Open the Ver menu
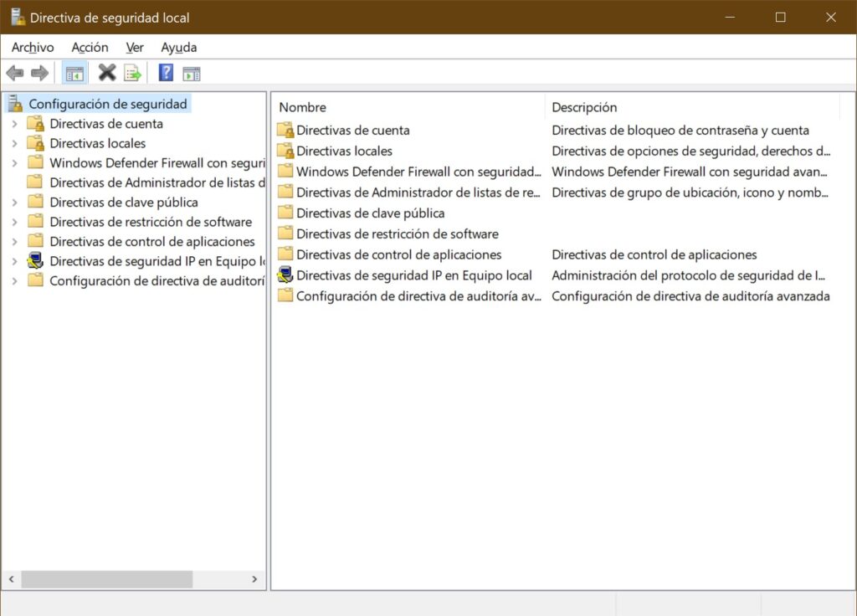Screen dimensions: 857x616 (x=134, y=47)
